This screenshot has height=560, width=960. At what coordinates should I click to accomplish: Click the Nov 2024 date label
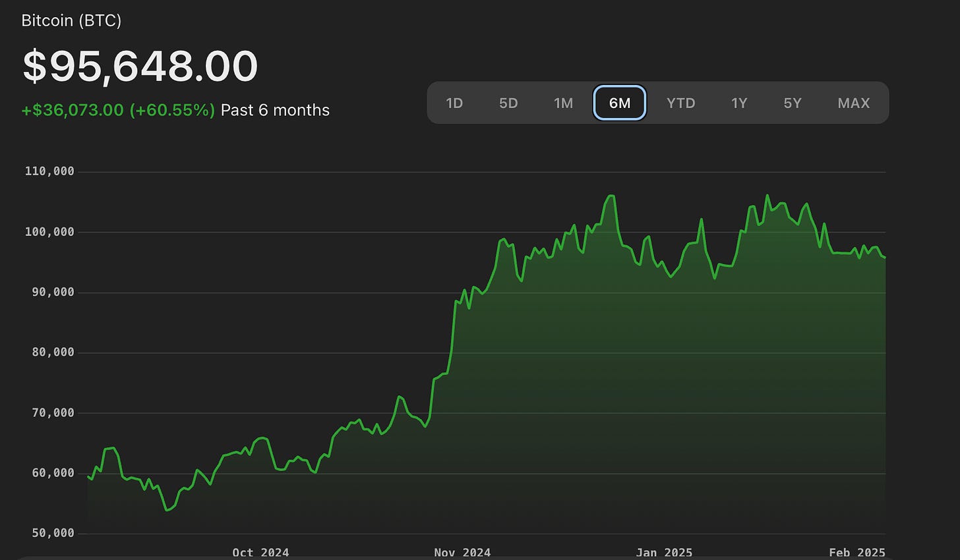pos(462,552)
